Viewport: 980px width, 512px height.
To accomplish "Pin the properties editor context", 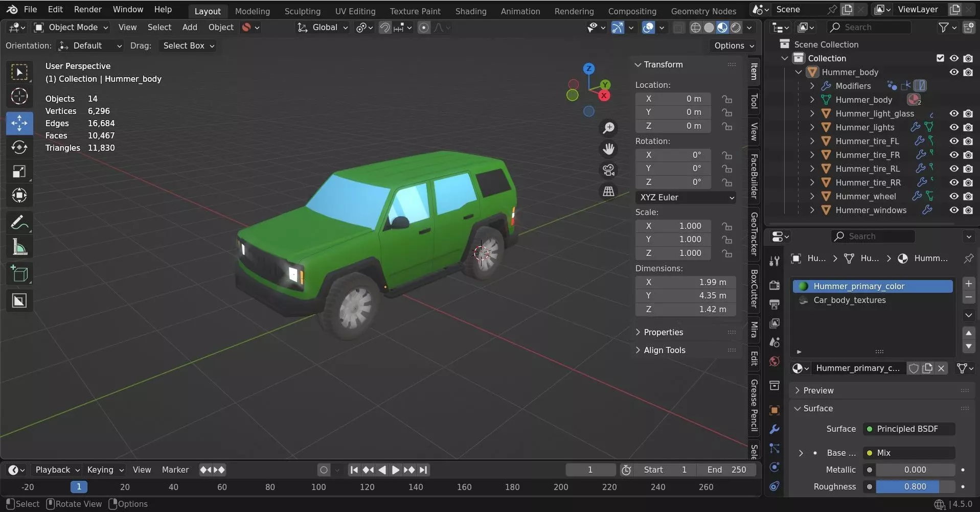I will click(x=968, y=259).
